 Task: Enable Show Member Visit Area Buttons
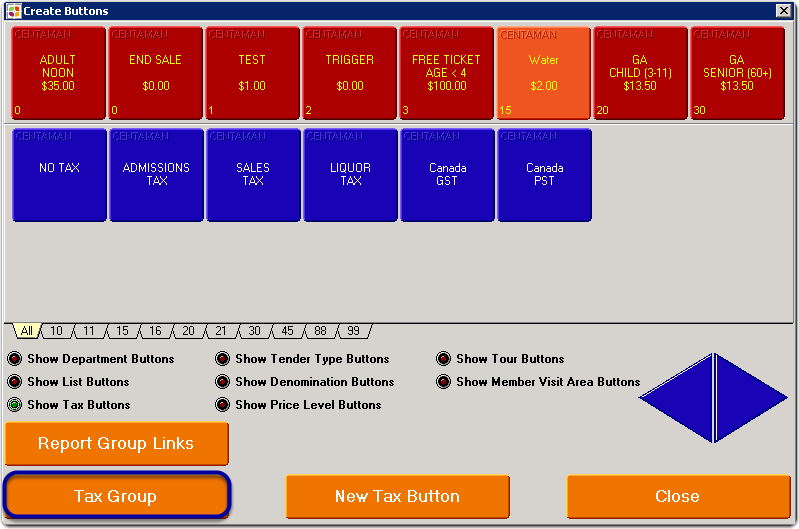[538, 382]
